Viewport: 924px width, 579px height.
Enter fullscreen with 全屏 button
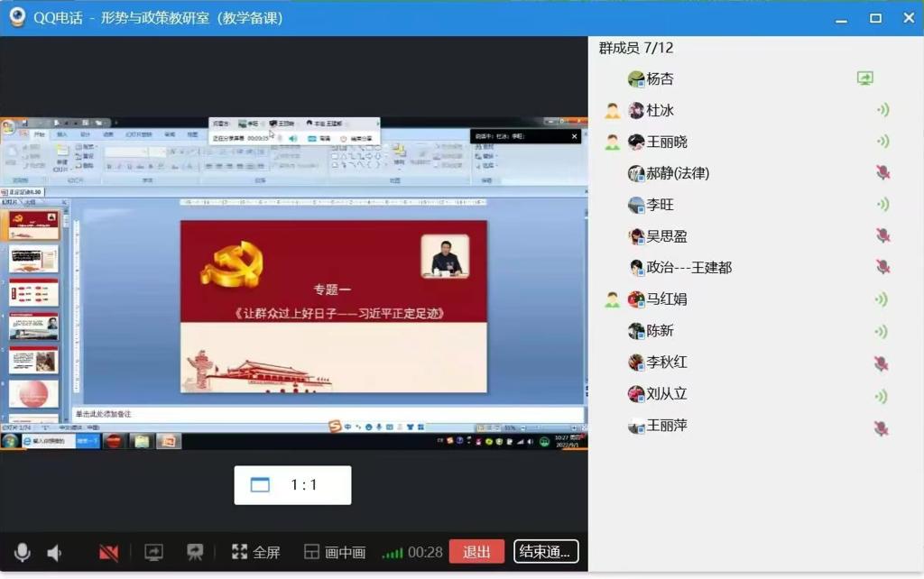pos(256,552)
